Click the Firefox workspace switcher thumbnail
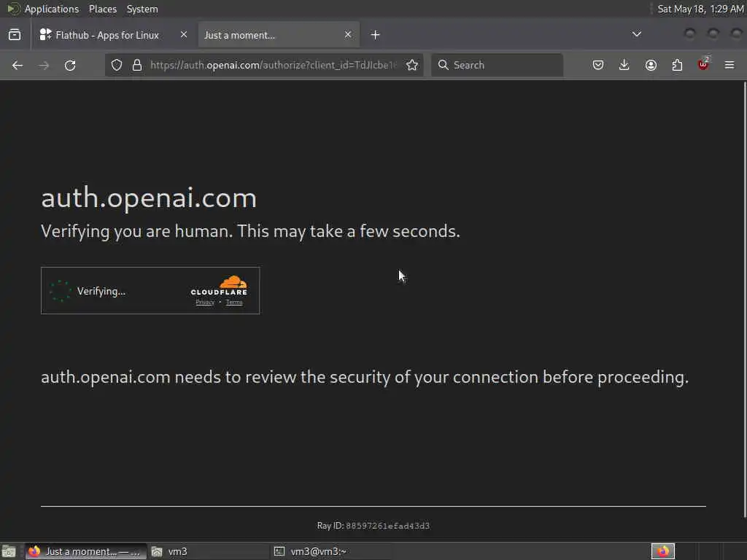The height and width of the screenshot is (560, 747). (663, 551)
